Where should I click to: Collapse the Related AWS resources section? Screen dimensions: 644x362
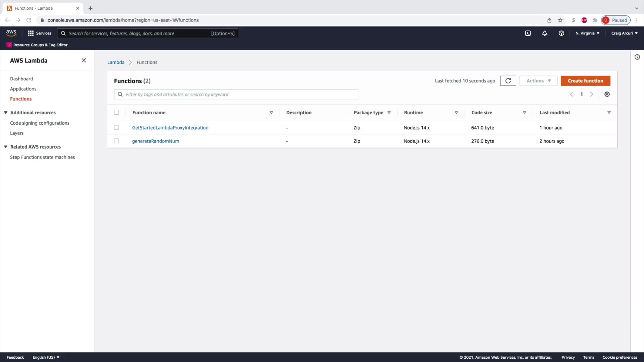click(x=6, y=147)
